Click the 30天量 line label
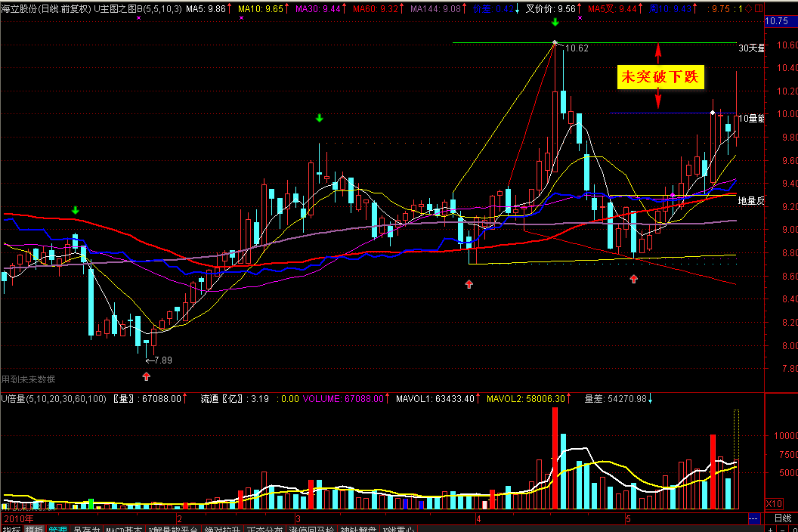 point(751,48)
